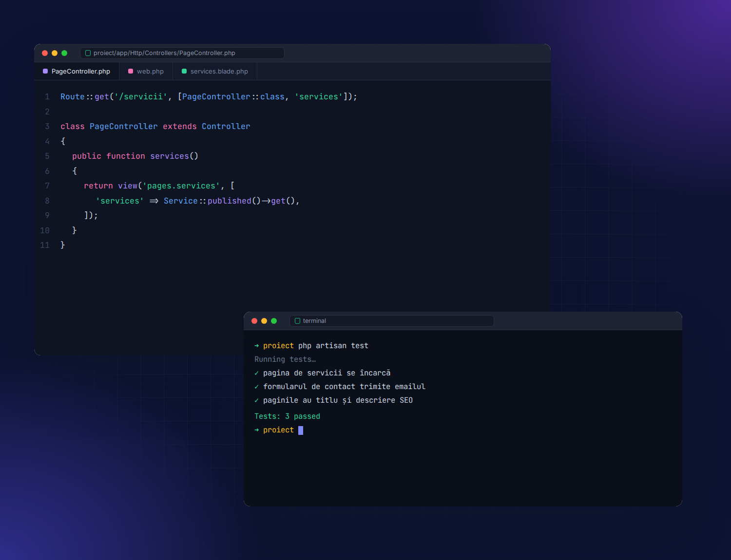This screenshot has height=560, width=731.
Task: Open the web.php tab
Action: point(146,71)
